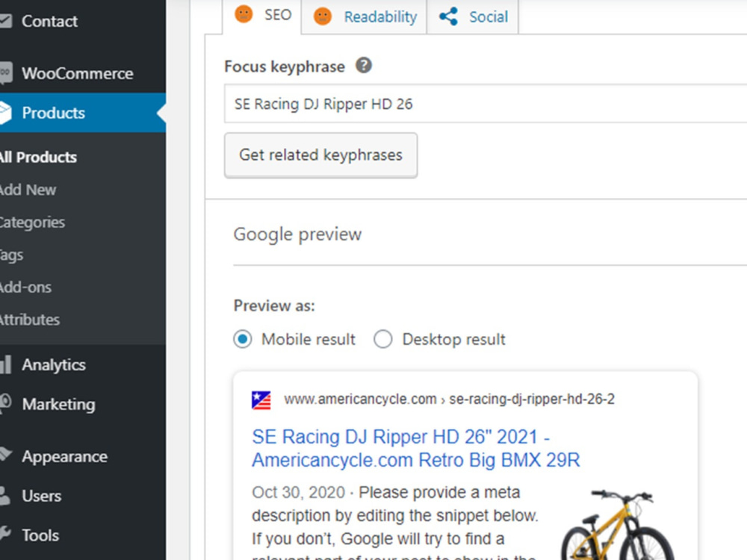This screenshot has height=560, width=747.
Task: Open the Appearance menu
Action: coord(65,457)
